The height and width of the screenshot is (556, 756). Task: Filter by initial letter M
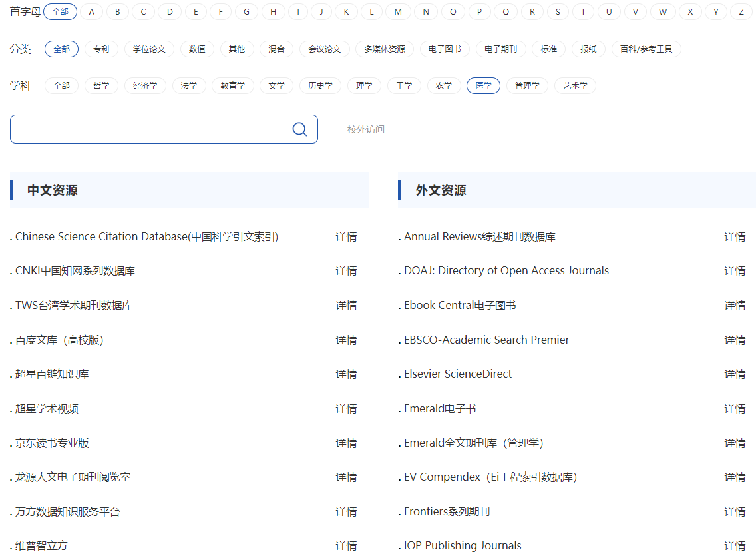[x=398, y=11]
